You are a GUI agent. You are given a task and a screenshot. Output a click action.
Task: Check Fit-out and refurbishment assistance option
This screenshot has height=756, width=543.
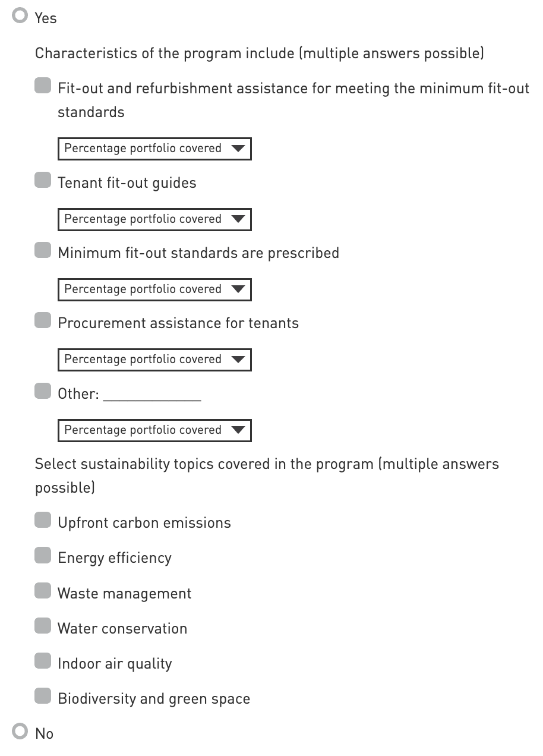(43, 86)
